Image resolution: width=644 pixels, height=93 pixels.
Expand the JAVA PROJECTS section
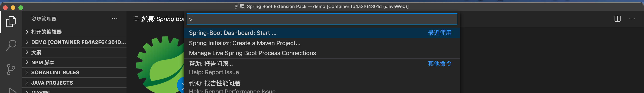tap(52, 83)
